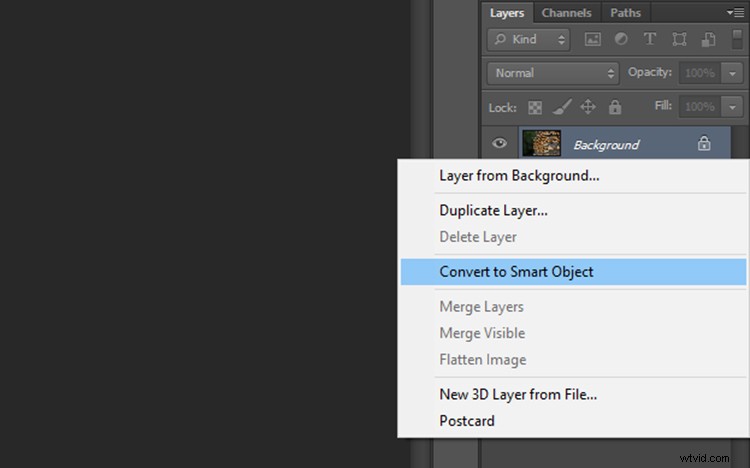Click the smart object filter icon
Image resolution: width=750 pixels, height=468 pixels.
tap(708, 40)
